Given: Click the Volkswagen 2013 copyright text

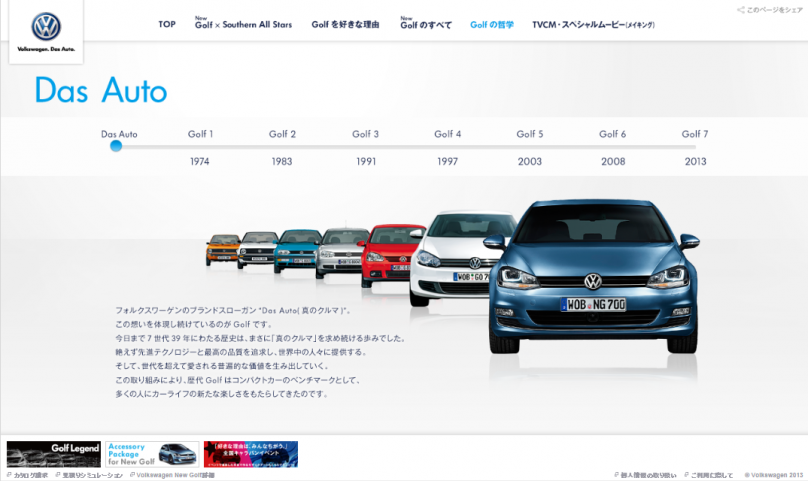Looking at the screenshot, I should click(774, 475).
